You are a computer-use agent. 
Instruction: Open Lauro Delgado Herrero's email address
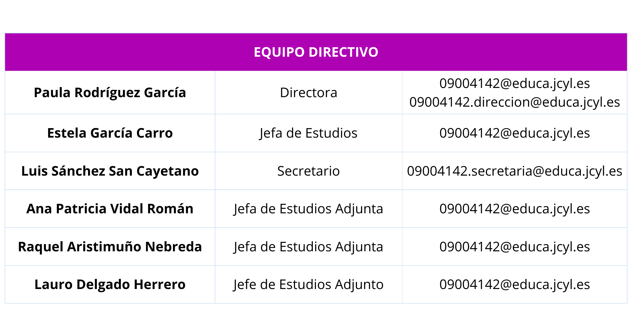click(515, 284)
